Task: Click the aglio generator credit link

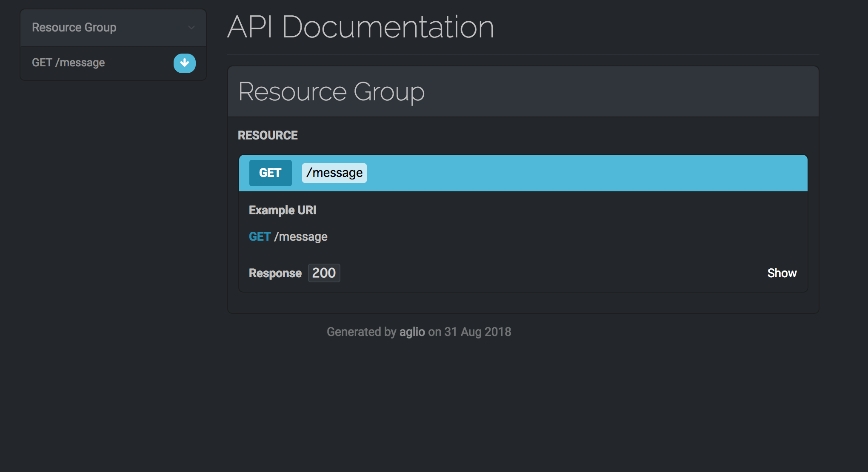Action: (412, 332)
